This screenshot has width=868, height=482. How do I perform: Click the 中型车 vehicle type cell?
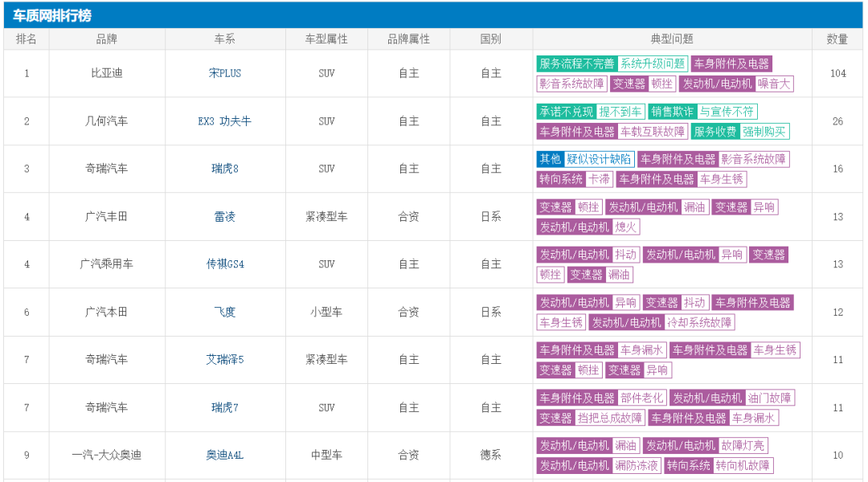tap(326, 455)
